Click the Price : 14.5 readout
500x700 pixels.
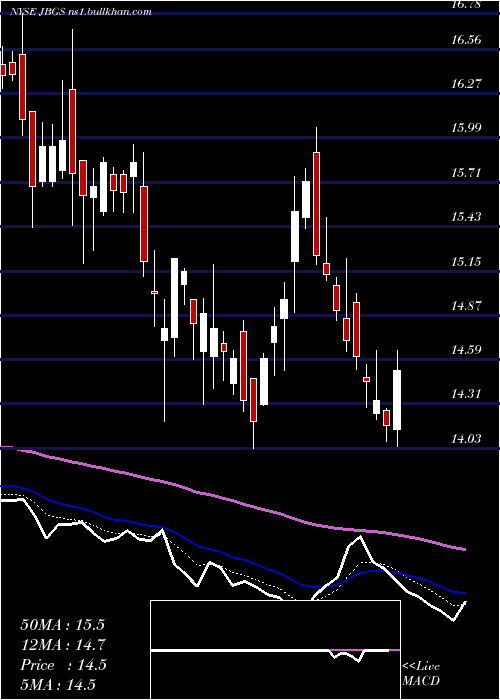(x=63, y=665)
